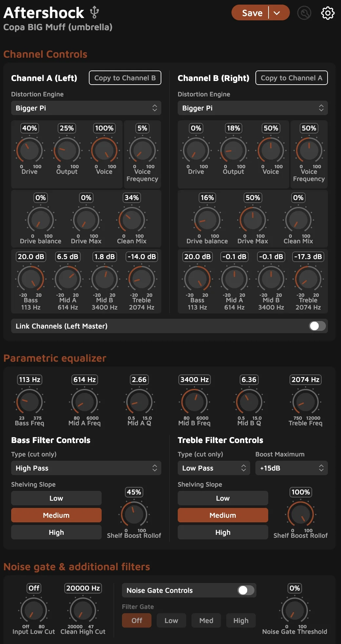Open Channel A Distortion Engine dropdown

click(86, 108)
